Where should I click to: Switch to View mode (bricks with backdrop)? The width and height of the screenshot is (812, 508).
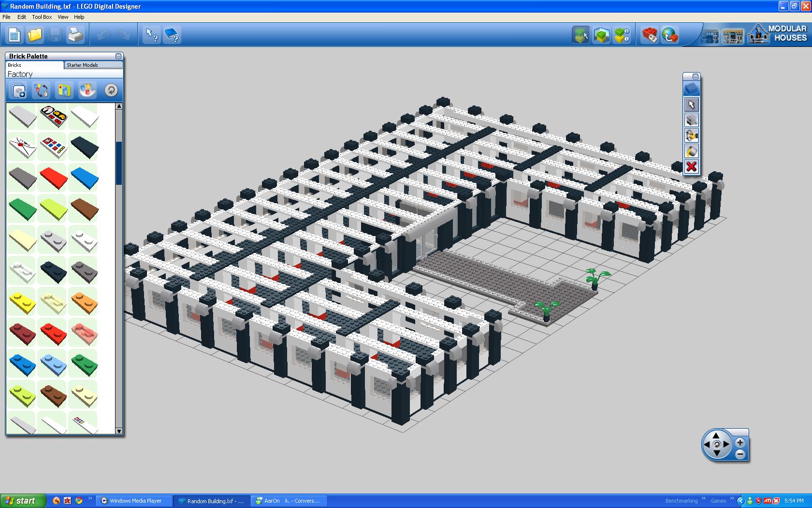click(601, 35)
